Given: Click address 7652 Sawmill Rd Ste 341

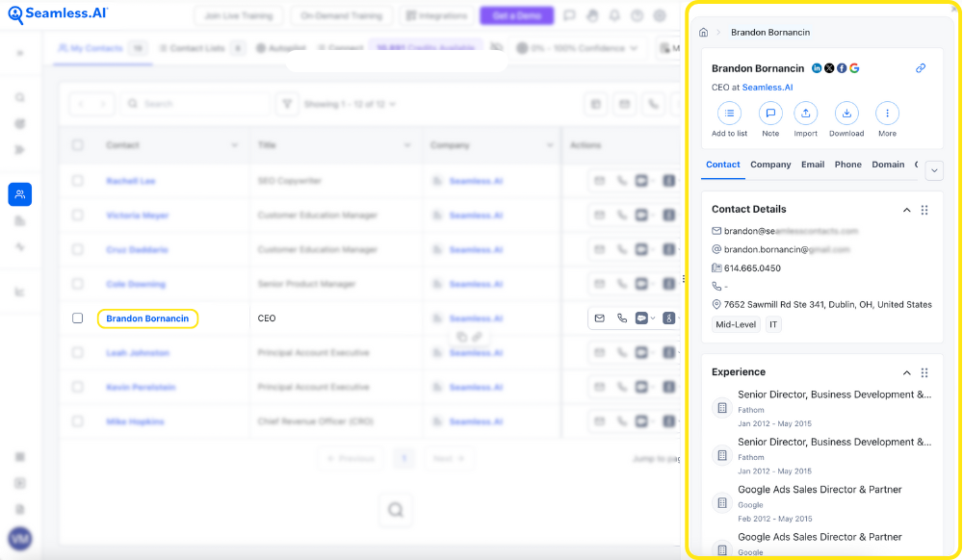Looking at the screenshot, I should [828, 304].
